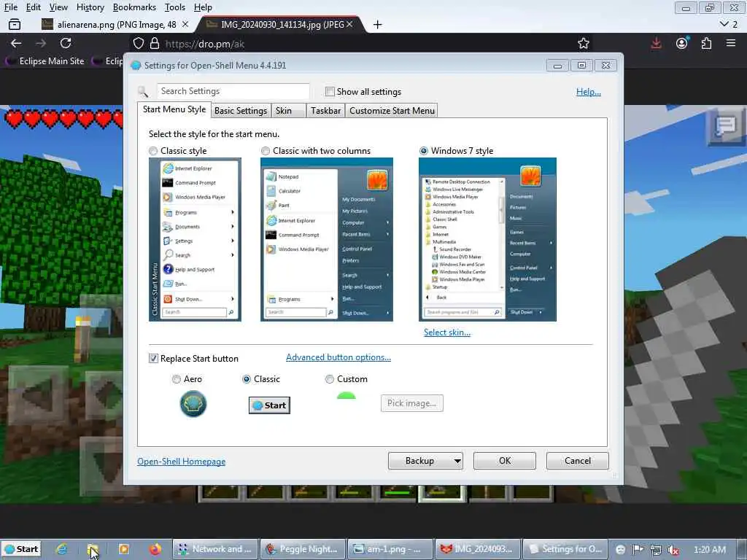Select the Classic style radio button
This screenshot has height=560, width=747.
click(153, 151)
